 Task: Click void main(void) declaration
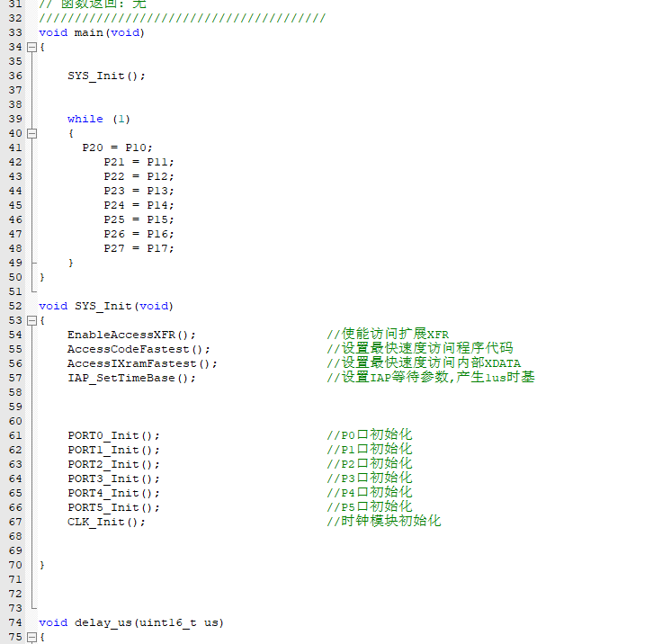point(92,32)
